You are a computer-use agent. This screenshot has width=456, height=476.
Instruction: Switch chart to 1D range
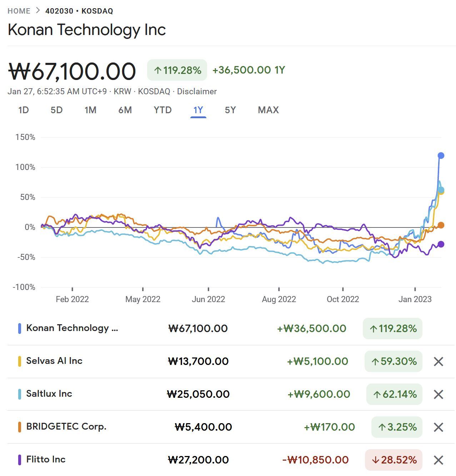pyautogui.click(x=24, y=110)
